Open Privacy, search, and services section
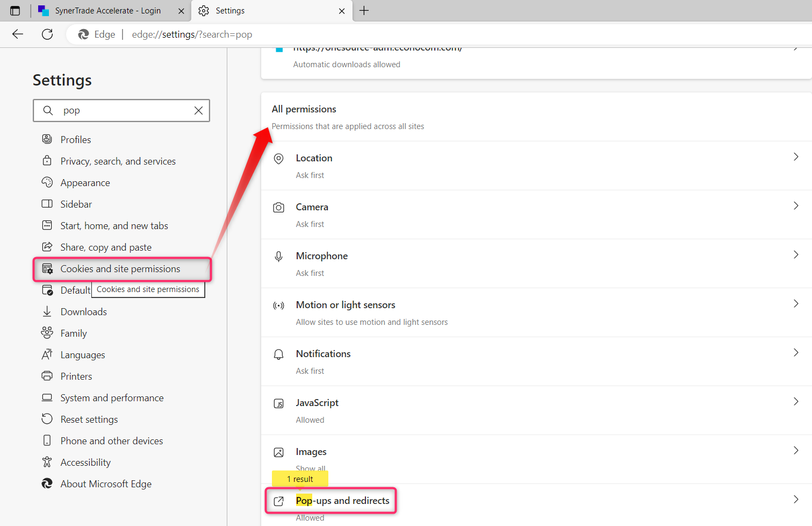The width and height of the screenshot is (812, 526). (118, 161)
